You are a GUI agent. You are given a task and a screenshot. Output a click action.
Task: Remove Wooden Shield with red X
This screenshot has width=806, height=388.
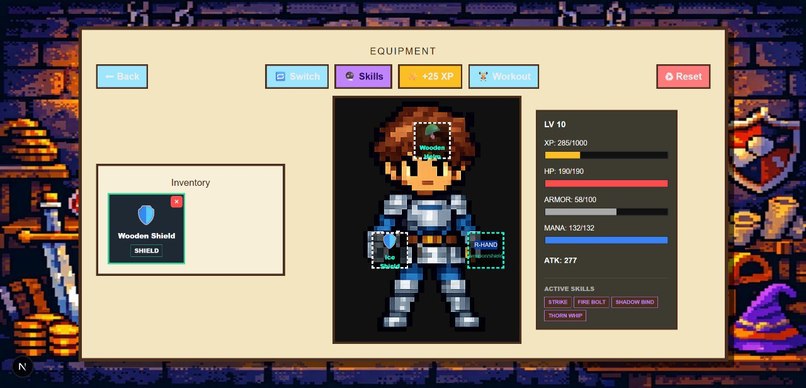(x=177, y=201)
